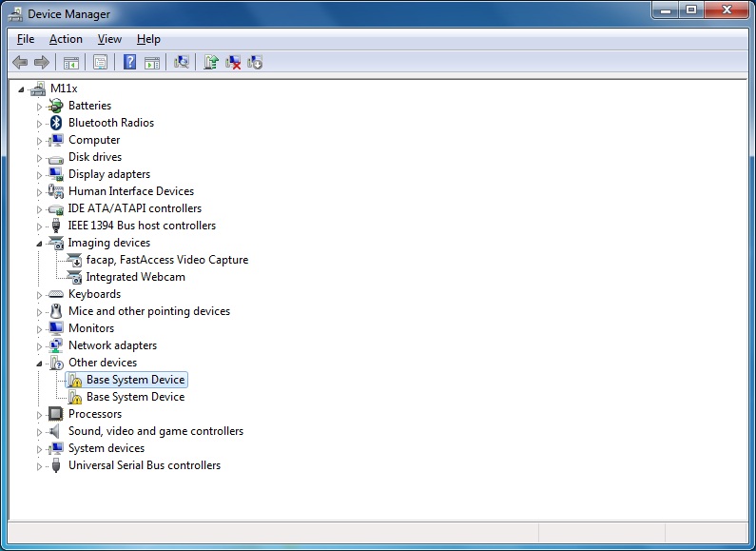Screen dimensions: 756x551
Task: Click the Disable device toolbar icon
Action: tap(255, 62)
